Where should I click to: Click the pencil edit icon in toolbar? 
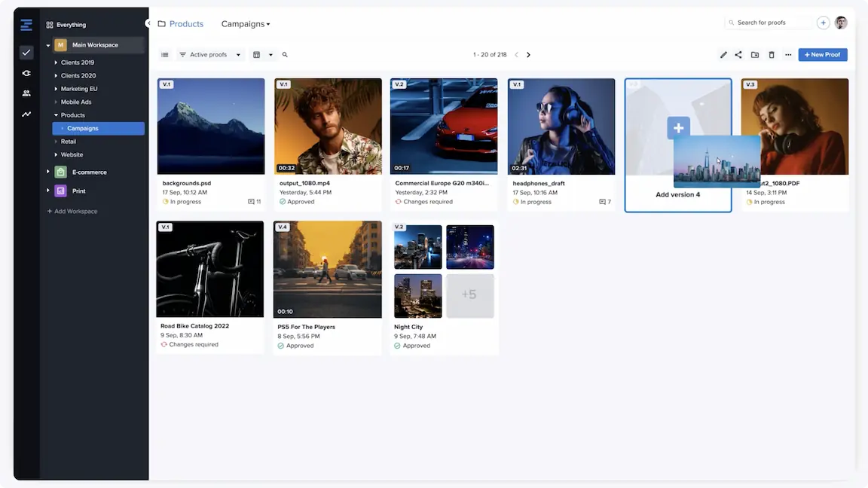[723, 55]
